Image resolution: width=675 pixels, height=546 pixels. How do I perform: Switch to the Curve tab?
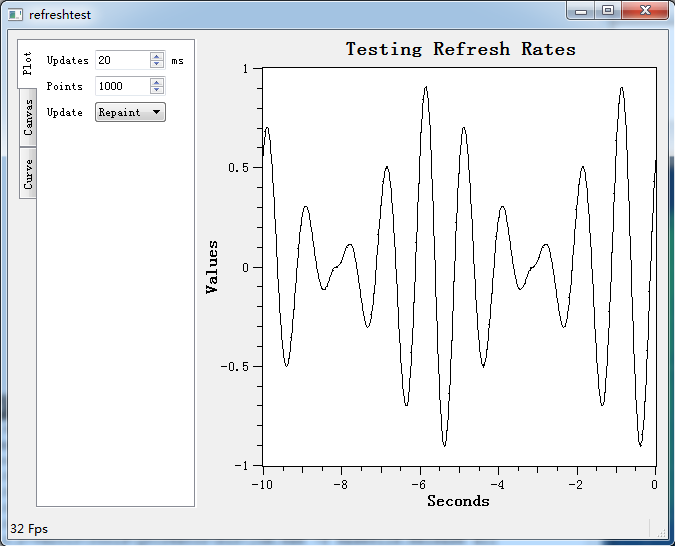[28, 173]
